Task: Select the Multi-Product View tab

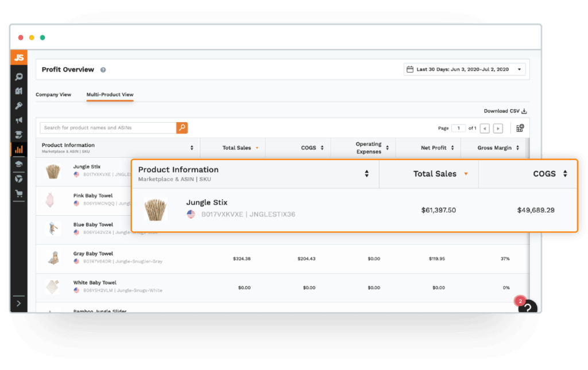Action: point(110,95)
